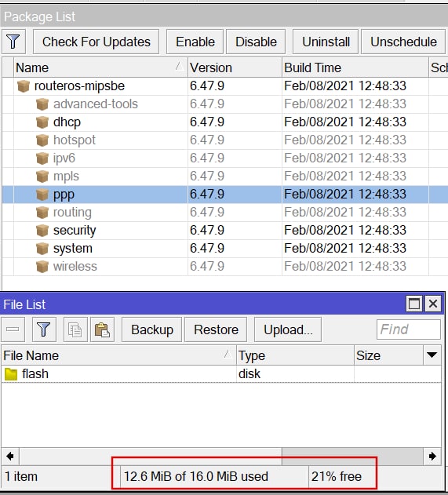Image resolution: width=448 pixels, height=495 pixels.
Task: Click the build time of the system row
Action: point(344,248)
